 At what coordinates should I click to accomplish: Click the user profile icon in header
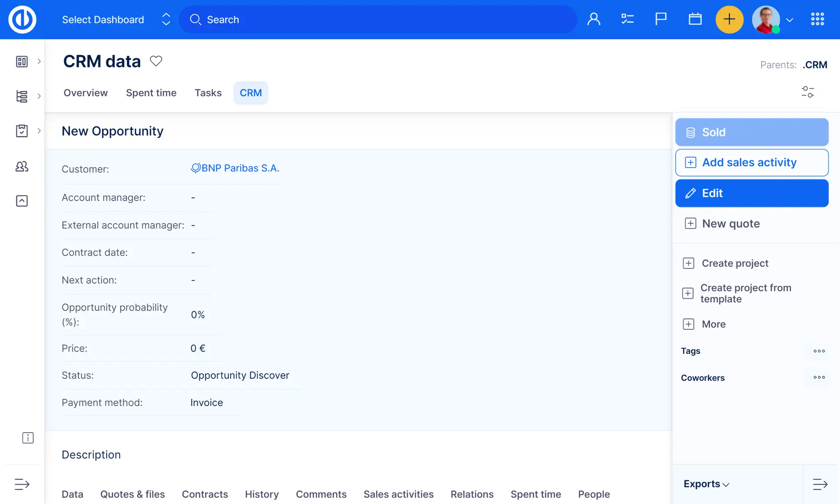(594, 19)
